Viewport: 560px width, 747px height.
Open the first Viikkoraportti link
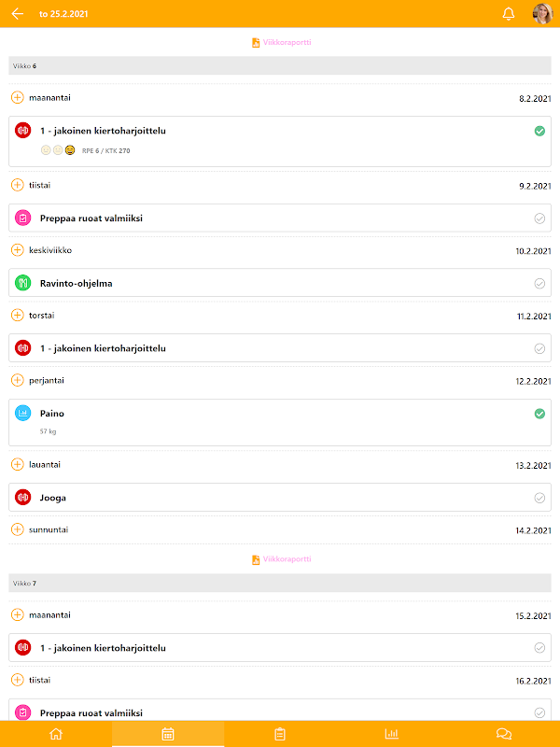tap(280, 43)
